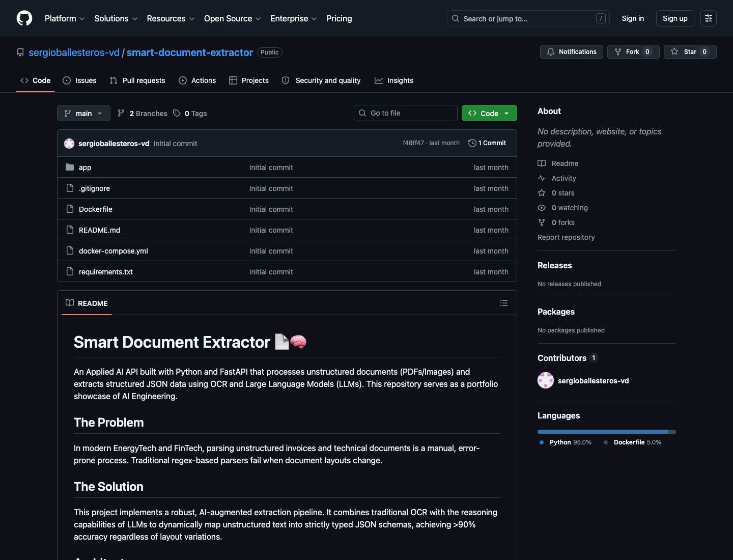
Task: Open the Initial commit message in header
Action: tap(175, 144)
